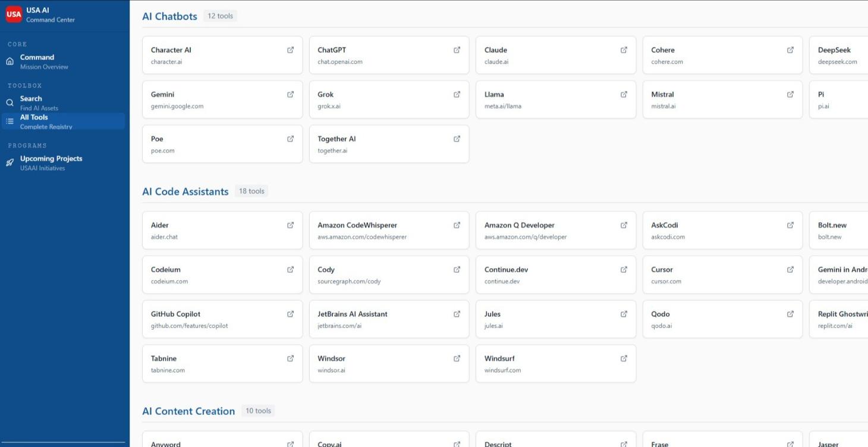Click the external link icon on the Claude card

(x=624, y=50)
